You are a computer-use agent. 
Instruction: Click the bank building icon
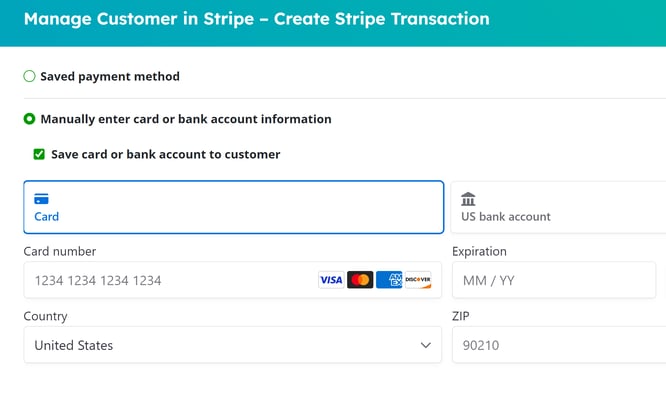click(468, 199)
